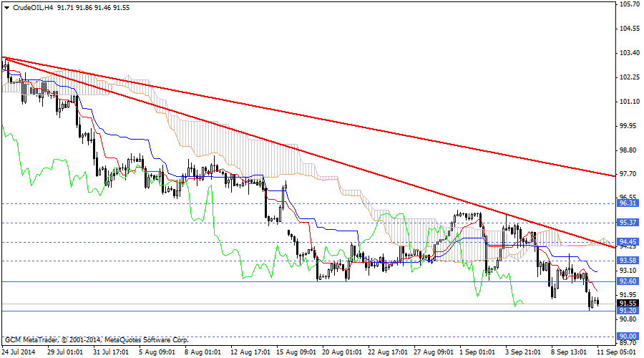Click the triangle arrow beside CrudeOIL,H4
The width and height of the screenshot is (644, 358).
click(6, 7)
